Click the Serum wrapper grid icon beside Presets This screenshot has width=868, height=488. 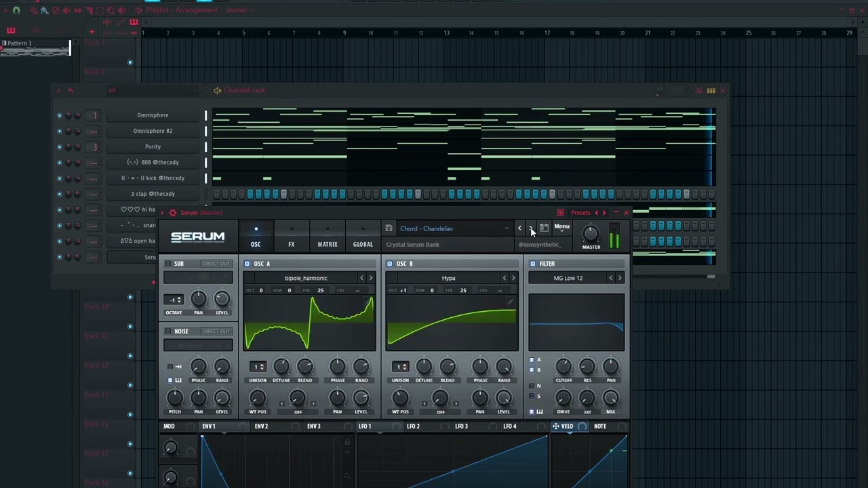coord(560,213)
